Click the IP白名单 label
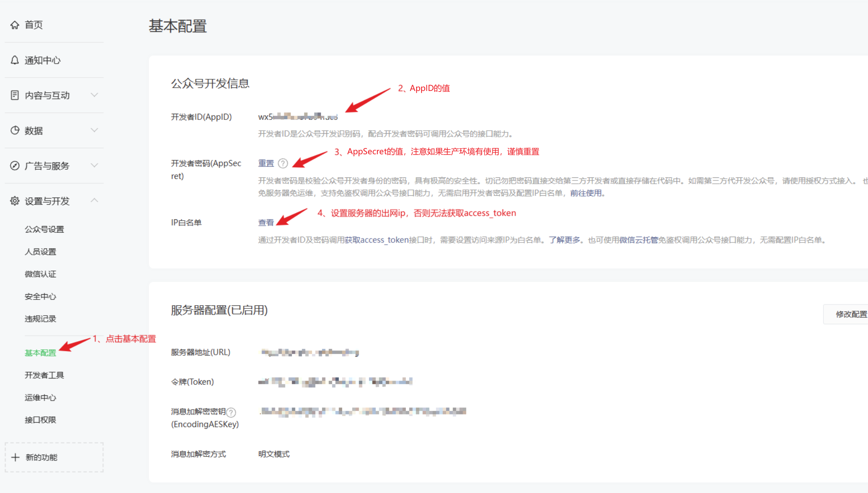Image resolution: width=868 pixels, height=493 pixels. click(186, 222)
